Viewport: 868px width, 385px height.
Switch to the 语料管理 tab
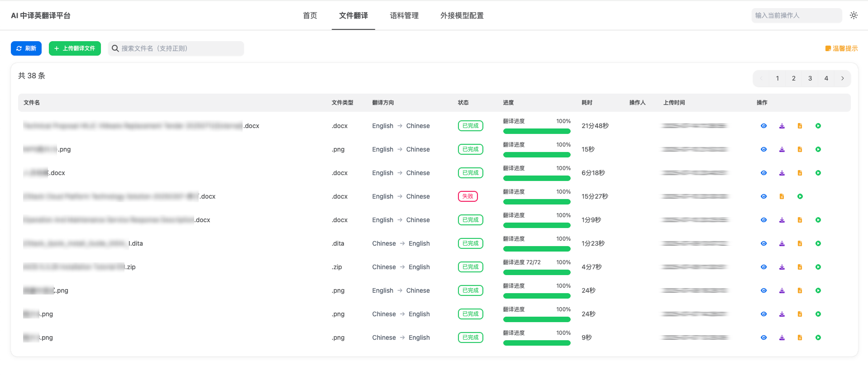(404, 15)
